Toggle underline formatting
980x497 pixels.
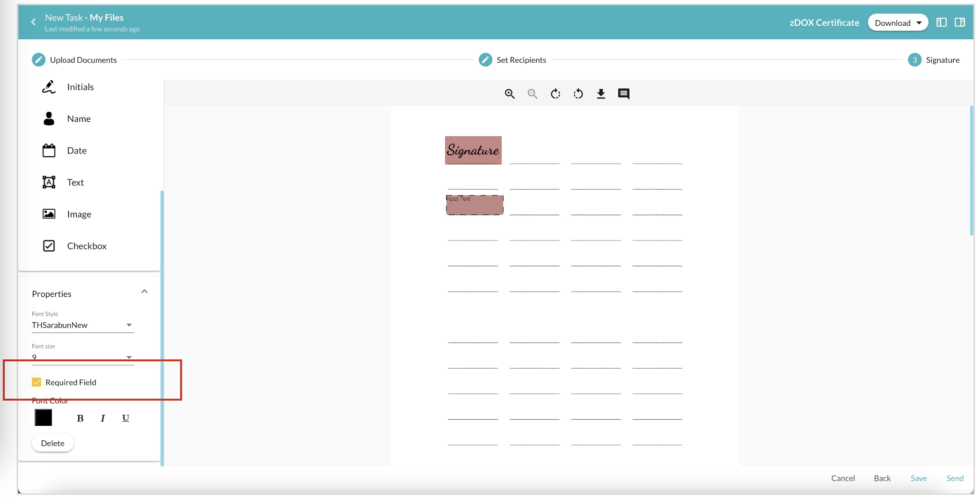[125, 418]
